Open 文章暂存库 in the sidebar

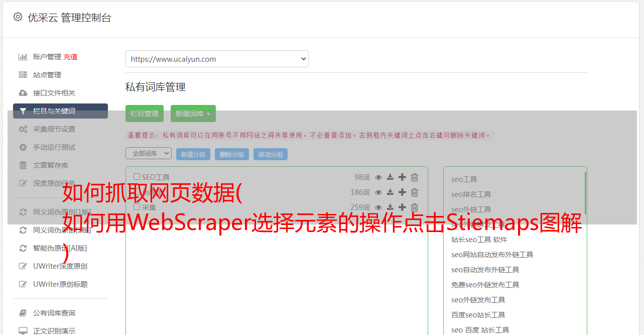51,165
